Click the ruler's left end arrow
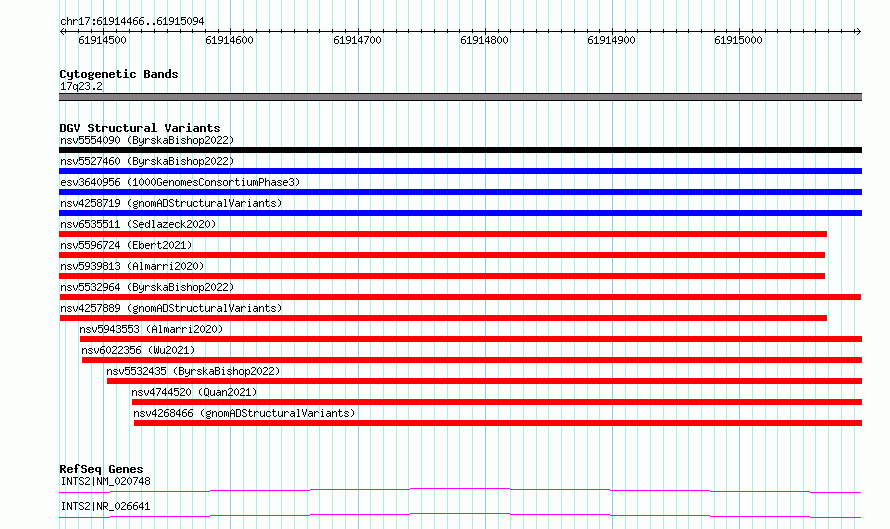Viewport: 890px width, 529px height. [x=62, y=32]
